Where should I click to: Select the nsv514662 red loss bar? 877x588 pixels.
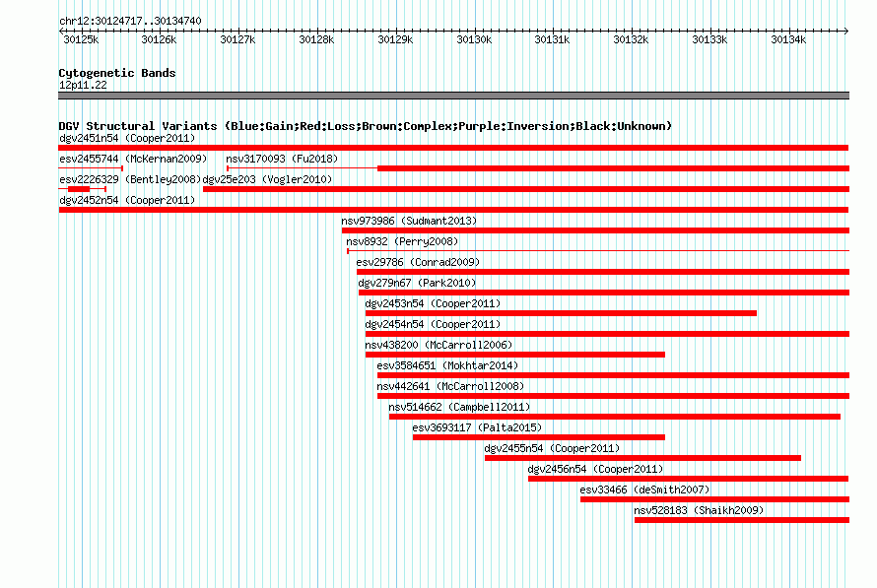point(615,417)
